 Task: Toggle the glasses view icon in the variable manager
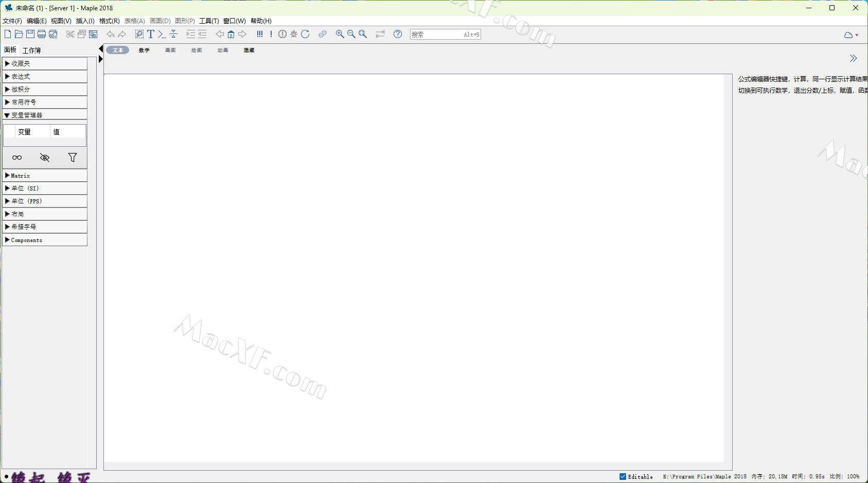pos(17,158)
